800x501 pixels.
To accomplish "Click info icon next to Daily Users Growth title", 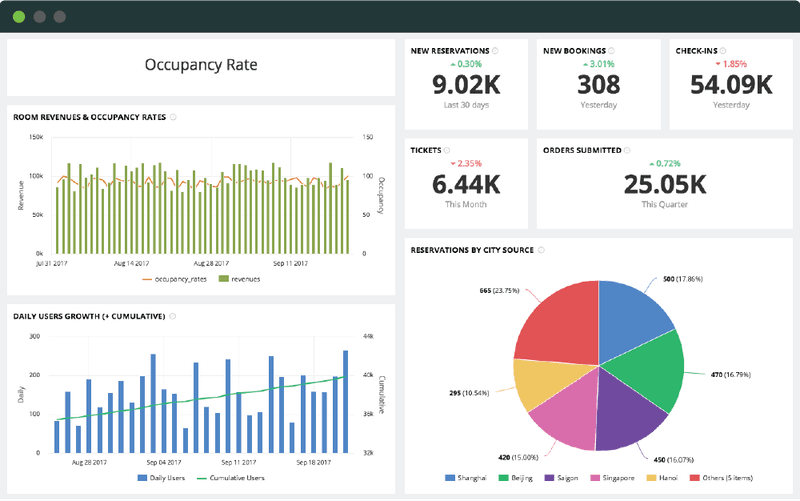I will click(174, 316).
